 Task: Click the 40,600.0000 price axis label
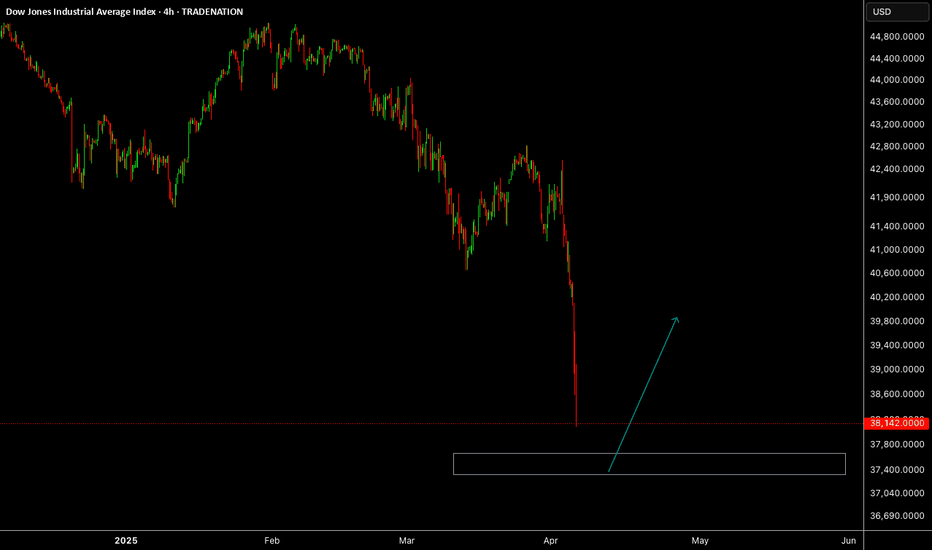(897, 273)
